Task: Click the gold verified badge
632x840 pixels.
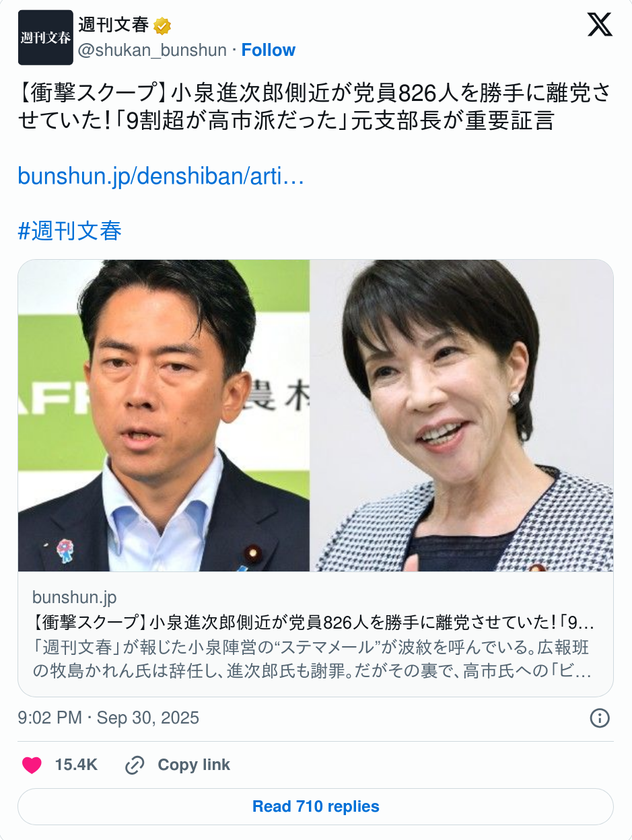Action: point(162,26)
